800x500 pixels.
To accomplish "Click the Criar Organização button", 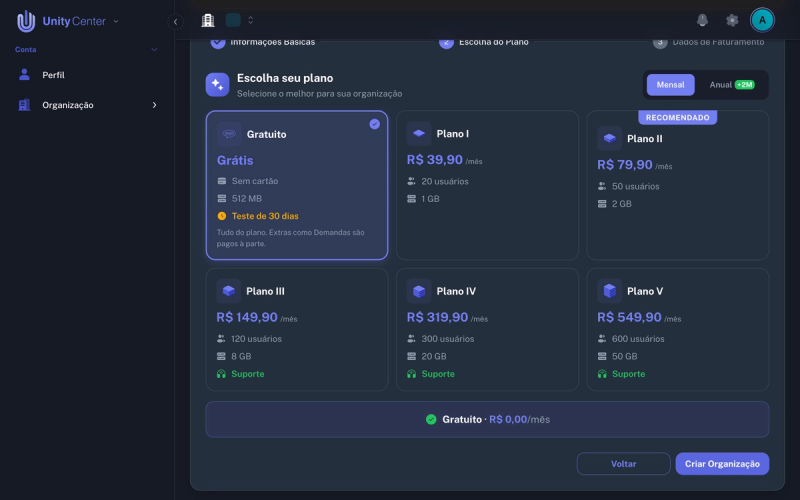I will click(x=722, y=464).
